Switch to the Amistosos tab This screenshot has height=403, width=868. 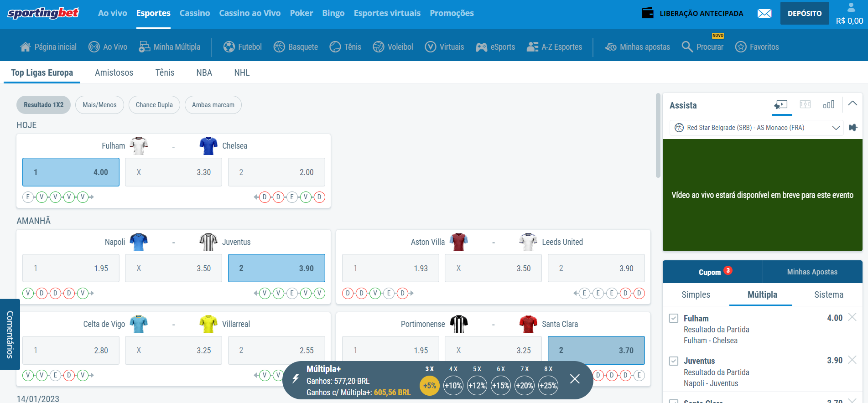pos(114,72)
